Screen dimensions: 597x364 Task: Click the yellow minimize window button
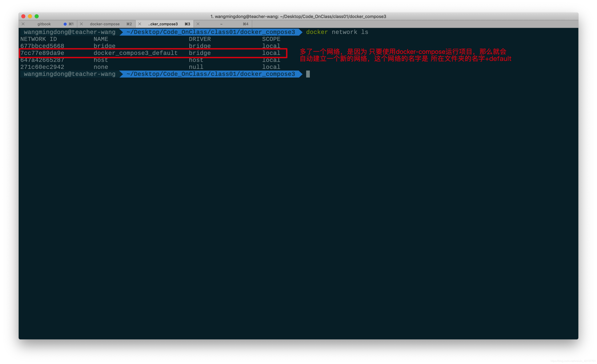30,16
